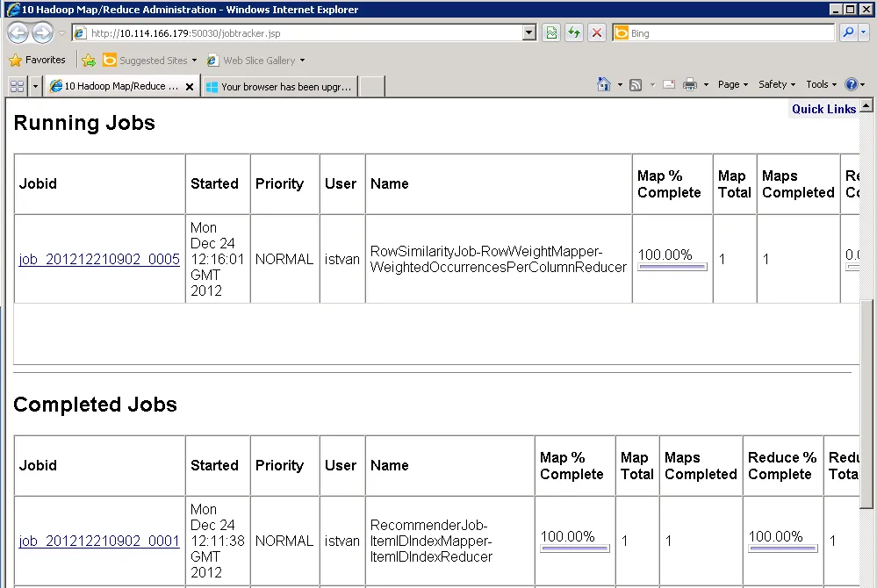Open running job job_201212210902_0005 link
Viewport: 877px width, 588px height.
pos(99,260)
